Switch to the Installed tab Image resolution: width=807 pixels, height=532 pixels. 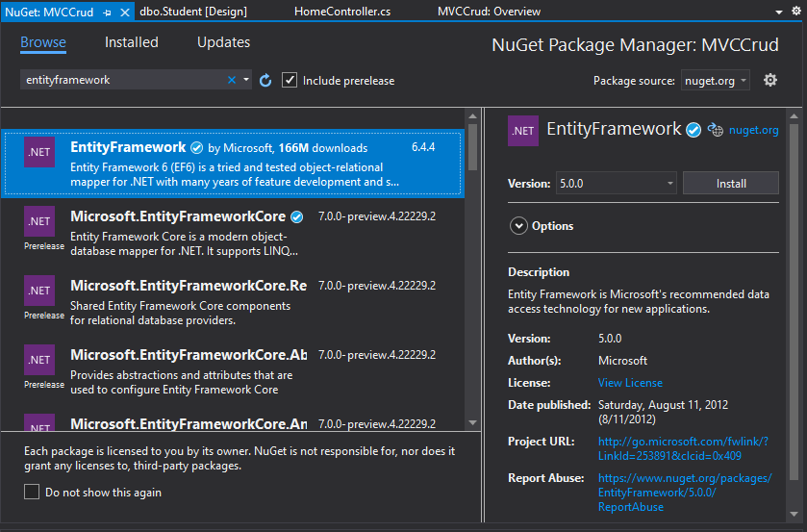pyautogui.click(x=131, y=42)
